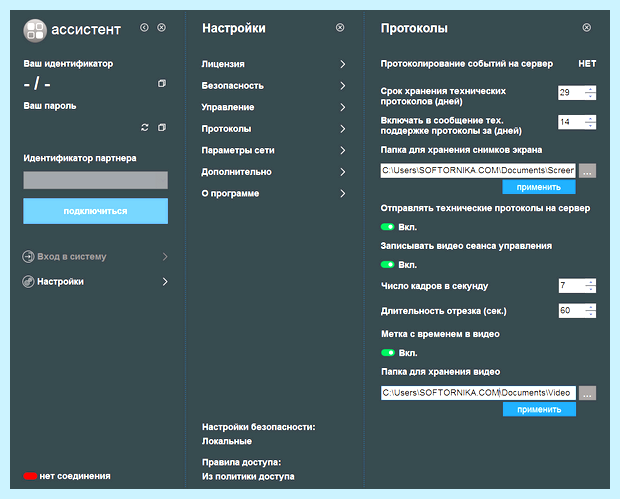Open the Дополнительно settings section
The height and width of the screenshot is (499, 620).
click(274, 172)
